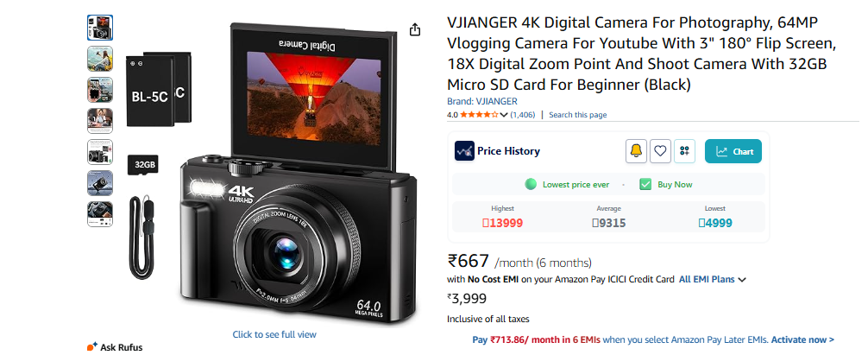Open the 1,406 ratings link

pyautogui.click(x=523, y=115)
